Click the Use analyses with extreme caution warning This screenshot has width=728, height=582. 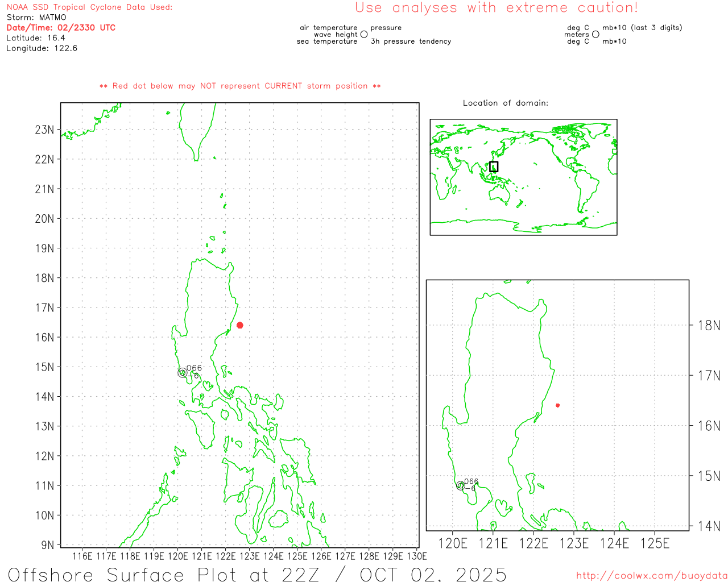497,7
